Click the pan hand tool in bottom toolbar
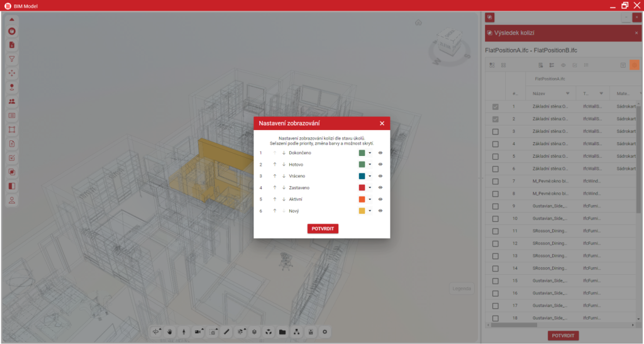The width and height of the screenshot is (644, 344). (x=170, y=331)
